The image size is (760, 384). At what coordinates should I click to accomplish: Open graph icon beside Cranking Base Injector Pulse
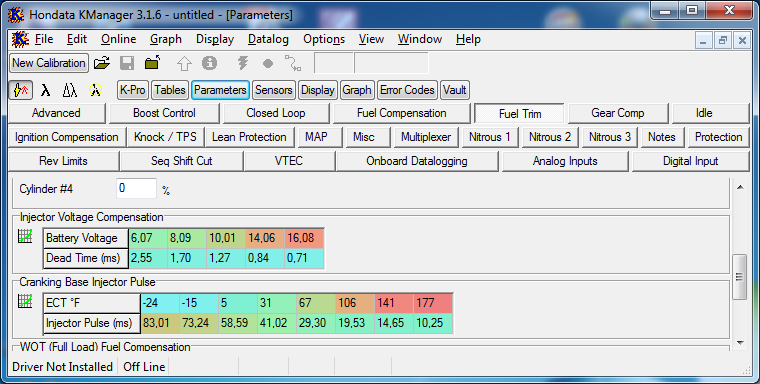point(25,302)
